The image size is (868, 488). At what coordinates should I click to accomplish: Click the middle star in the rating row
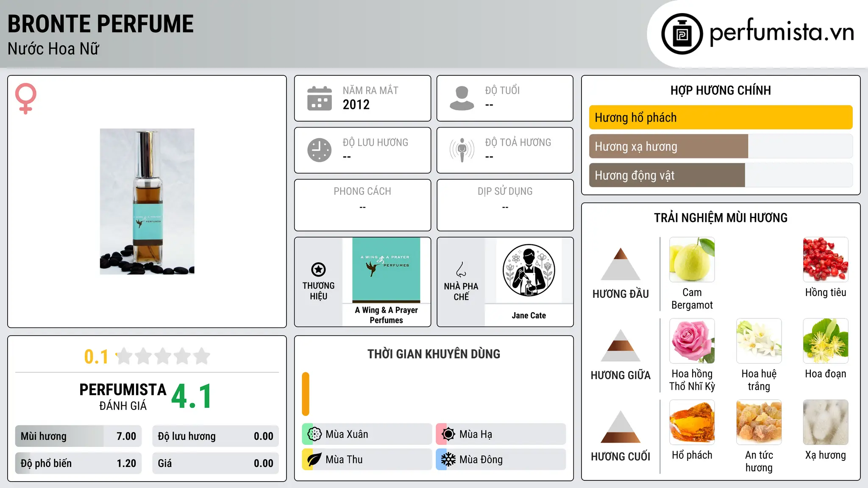[163, 356]
